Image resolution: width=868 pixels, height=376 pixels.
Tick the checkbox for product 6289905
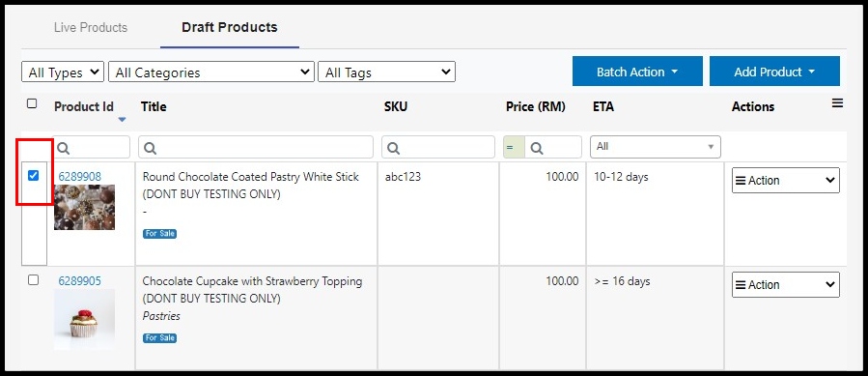pyautogui.click(x=33, y=280)
